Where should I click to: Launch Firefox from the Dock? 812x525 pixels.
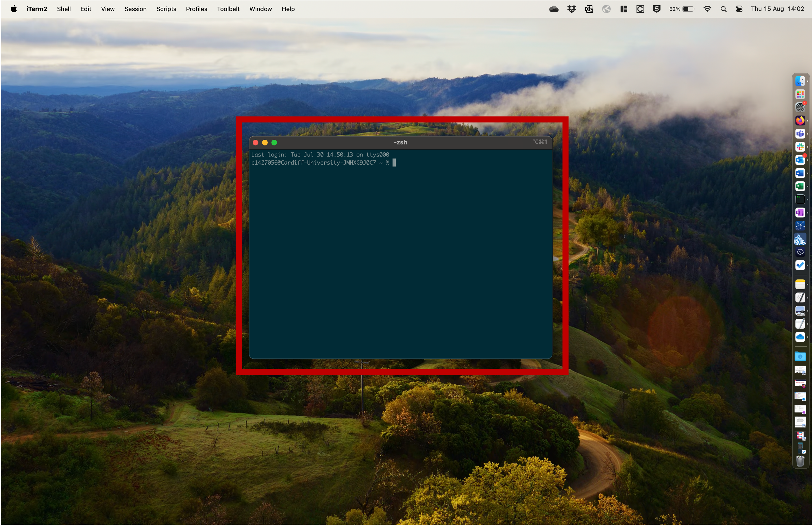coord(800,120)
